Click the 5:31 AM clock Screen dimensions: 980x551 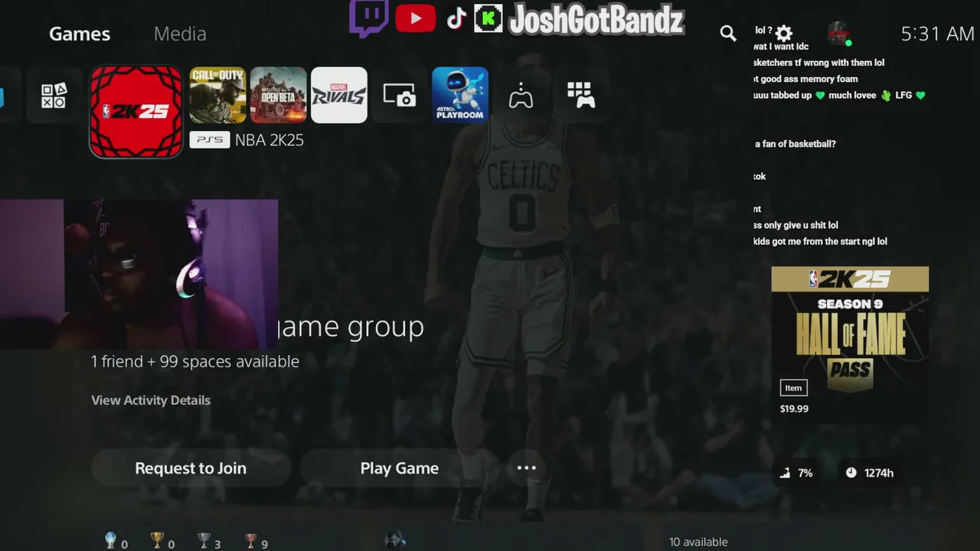[x=937, y=34]
